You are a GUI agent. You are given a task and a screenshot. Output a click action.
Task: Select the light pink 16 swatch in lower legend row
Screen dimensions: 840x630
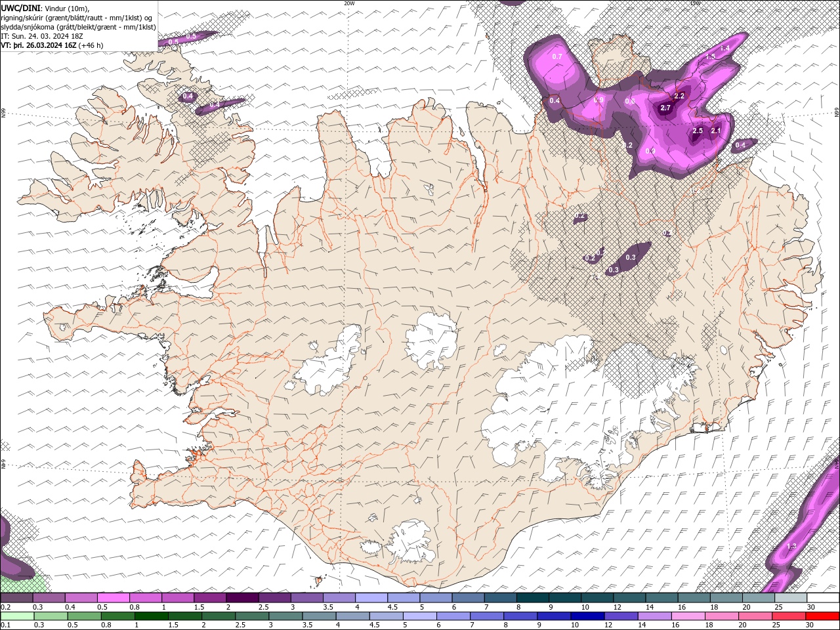[x=688, y=616]
